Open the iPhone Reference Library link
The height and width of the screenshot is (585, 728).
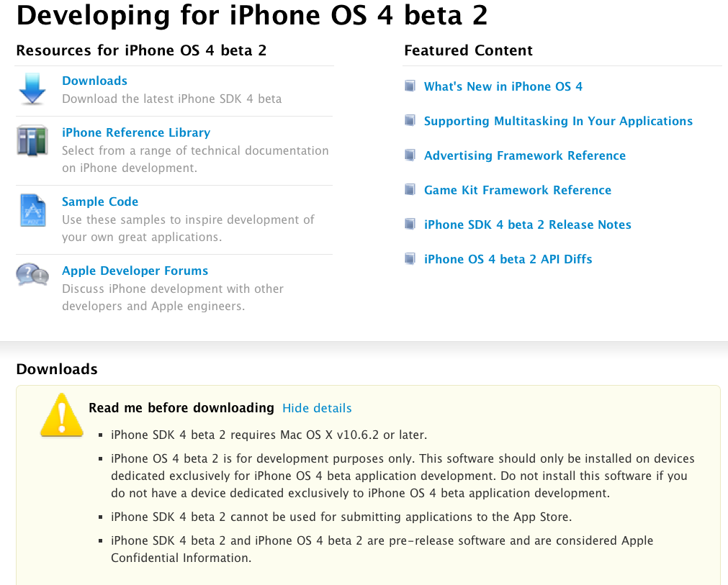[136, 132]
